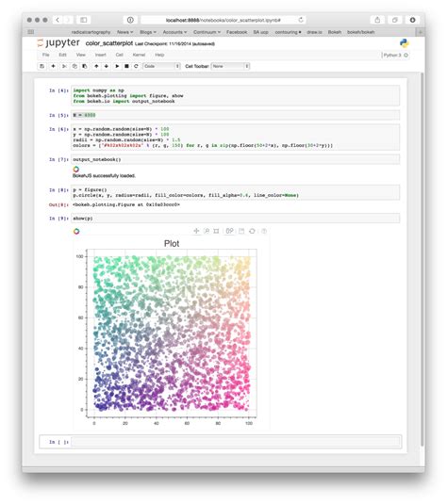The width and height of the screenshot is (447, 504).
Task: Open the Safari share button
Action: tap(377, 20)
